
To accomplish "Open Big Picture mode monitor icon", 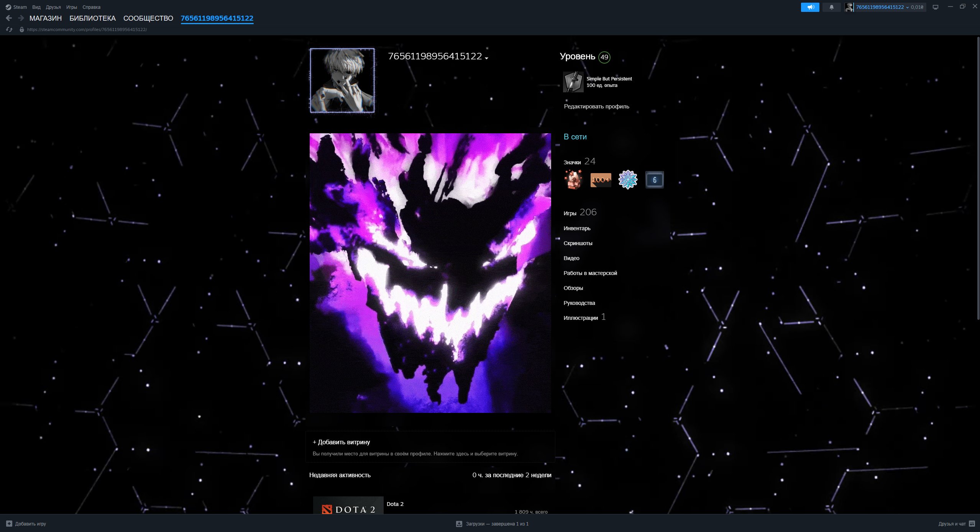I will [935, 7].
